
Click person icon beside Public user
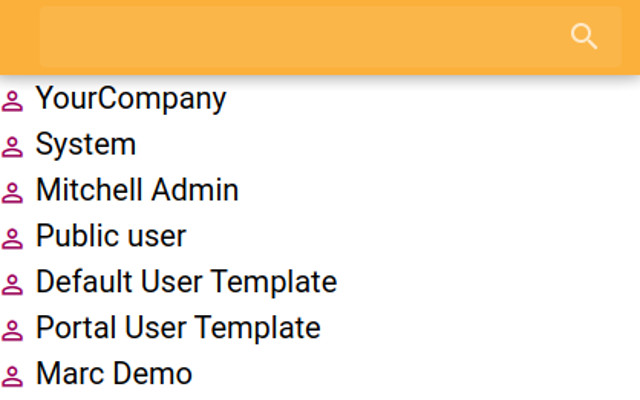pos(12,238)
